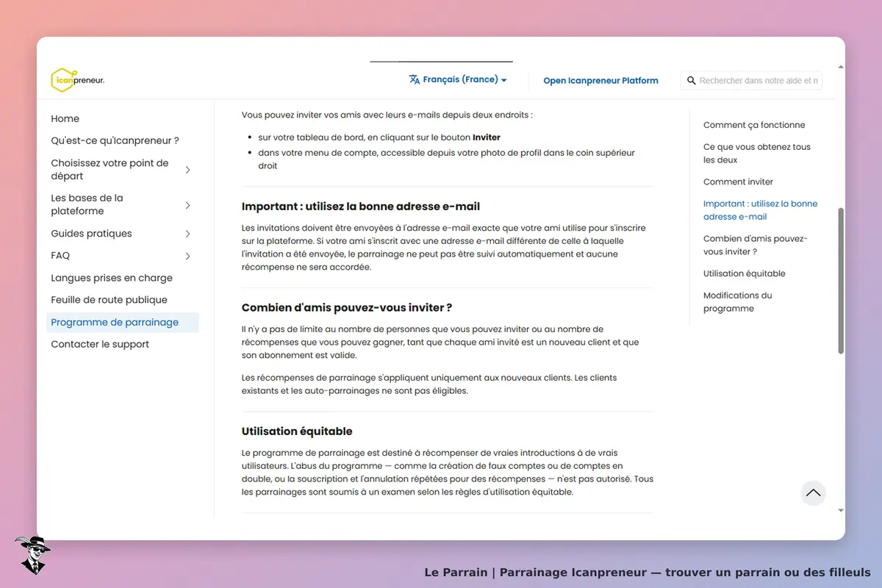Select 'Programme de parrainage' sidebar item
Screen dimensions: 882x588
coord(122,322)
